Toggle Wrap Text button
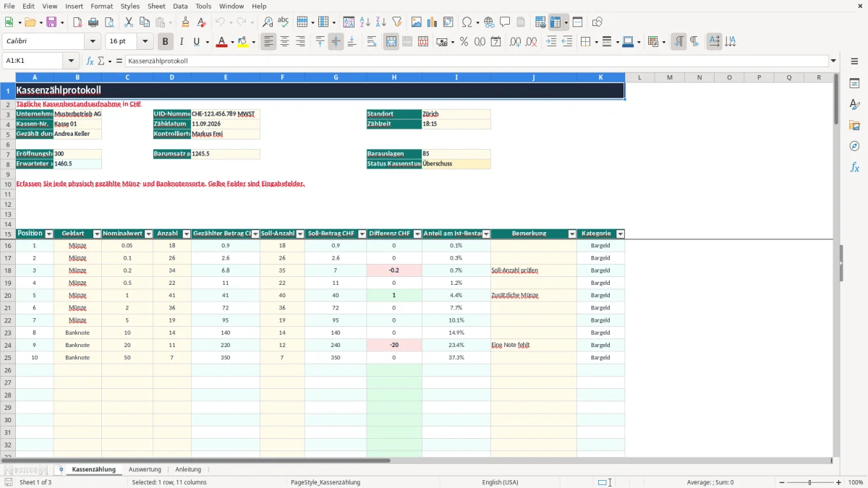 (372, 42)
